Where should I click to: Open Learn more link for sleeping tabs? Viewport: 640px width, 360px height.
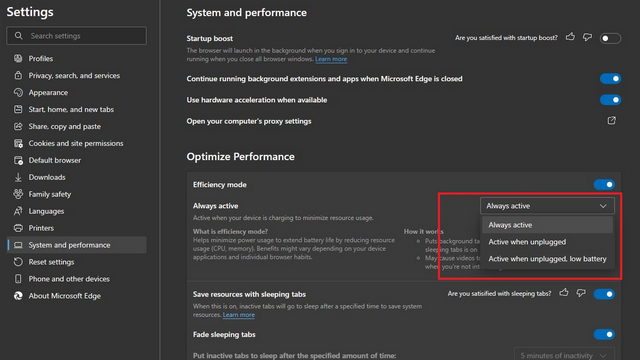coord(239,315)
